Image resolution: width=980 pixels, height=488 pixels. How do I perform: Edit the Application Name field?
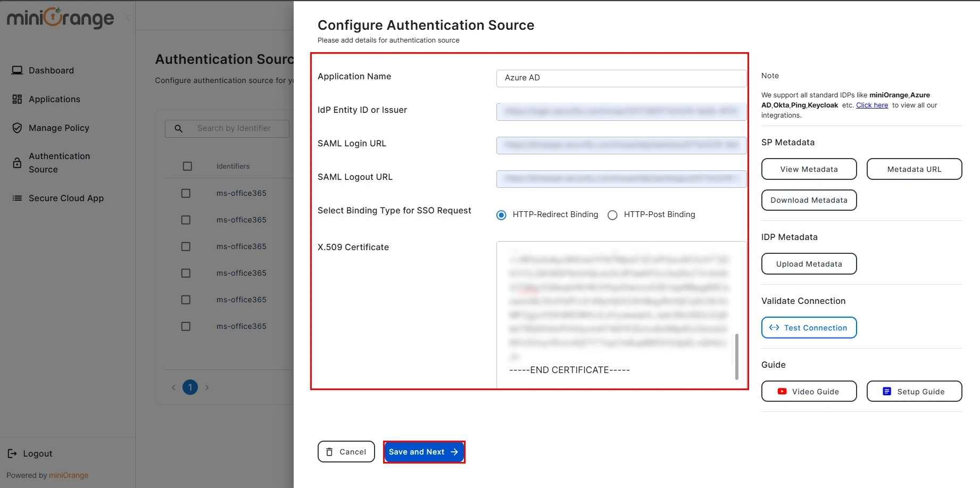tap(621, 78)
